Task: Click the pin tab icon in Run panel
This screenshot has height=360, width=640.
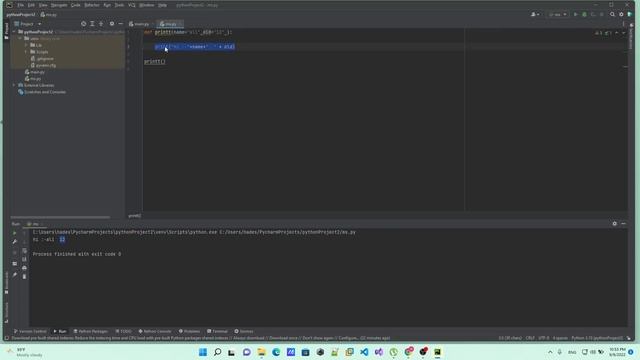Action: (x=15, y=275)
